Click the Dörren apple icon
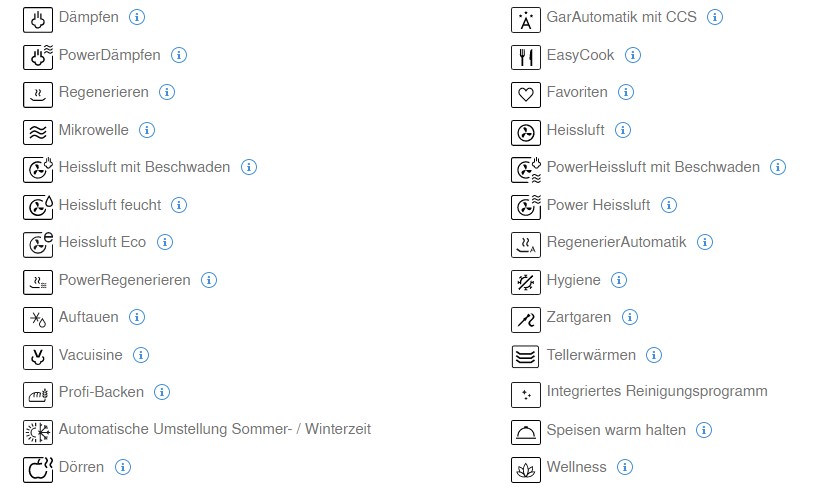 click(x=38, y=470)
